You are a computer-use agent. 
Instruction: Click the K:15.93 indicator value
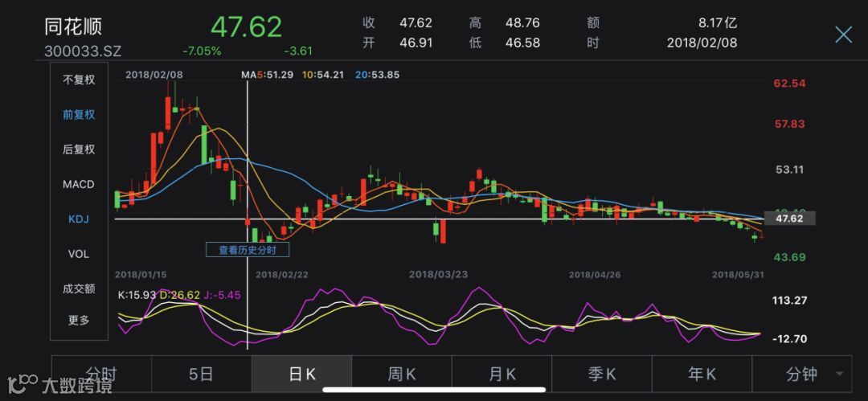click(x=137, y=296)
